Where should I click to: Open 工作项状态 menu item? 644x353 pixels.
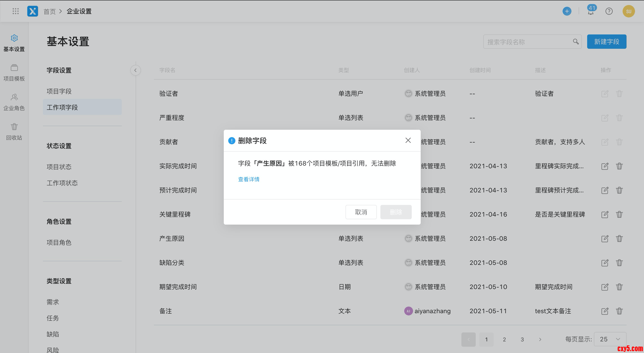pos(62,183)
